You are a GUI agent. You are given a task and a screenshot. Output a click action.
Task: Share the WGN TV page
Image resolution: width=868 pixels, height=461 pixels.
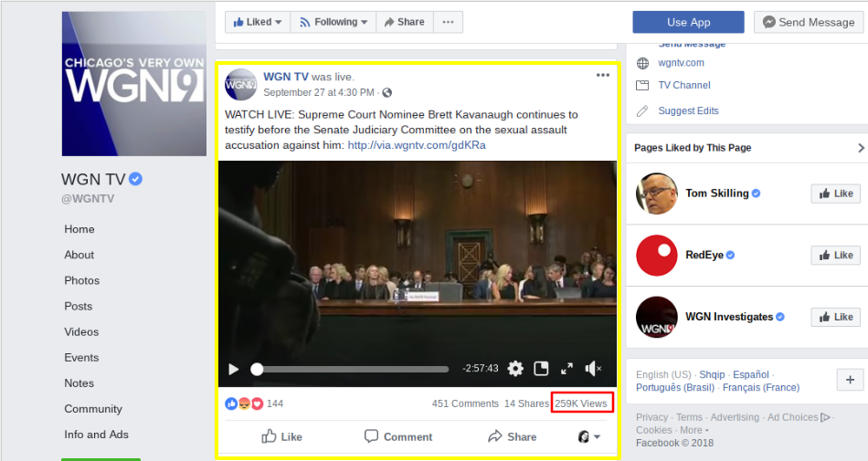tap(405, 22)
